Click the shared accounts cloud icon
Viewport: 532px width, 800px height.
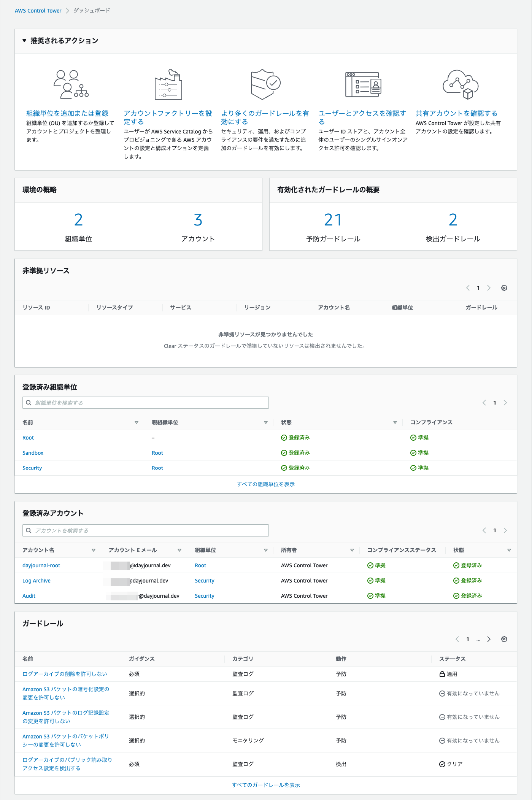[x=461, y=84]
